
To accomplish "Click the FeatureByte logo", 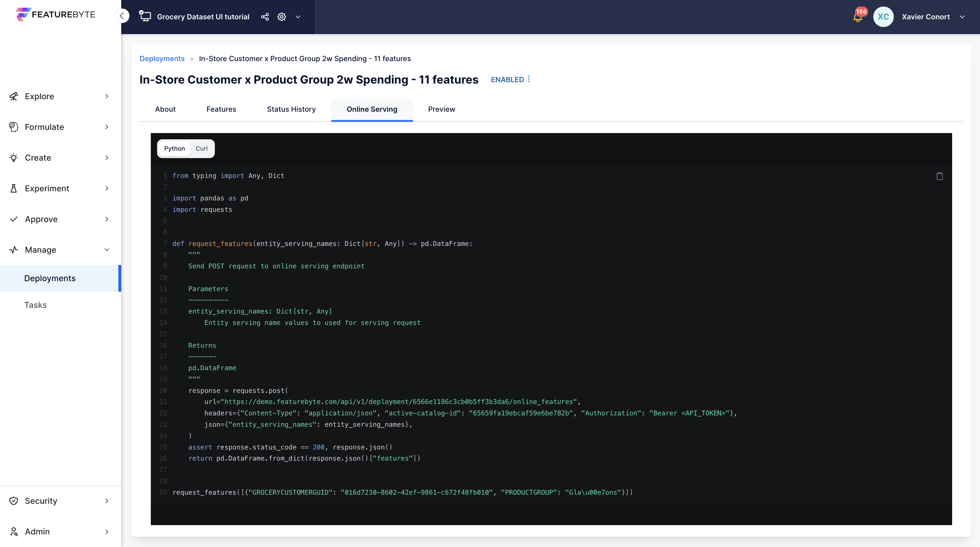I will click(55, 14).
